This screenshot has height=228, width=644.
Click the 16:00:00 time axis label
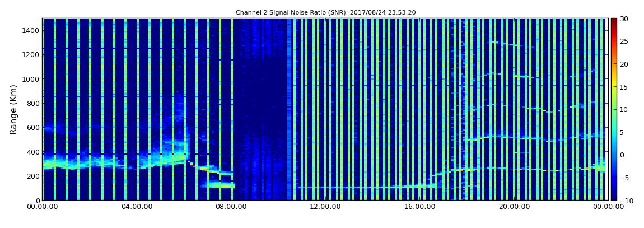[420, 207]
